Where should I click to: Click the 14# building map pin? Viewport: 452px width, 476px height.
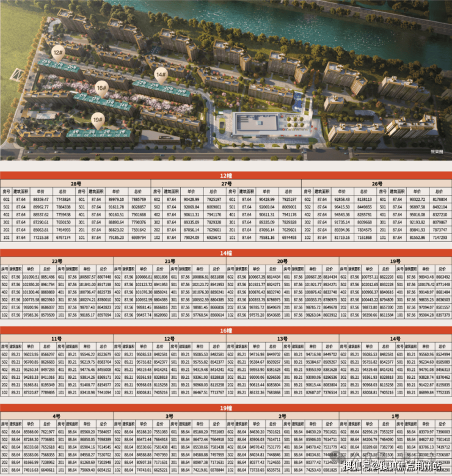coord(161,75)
